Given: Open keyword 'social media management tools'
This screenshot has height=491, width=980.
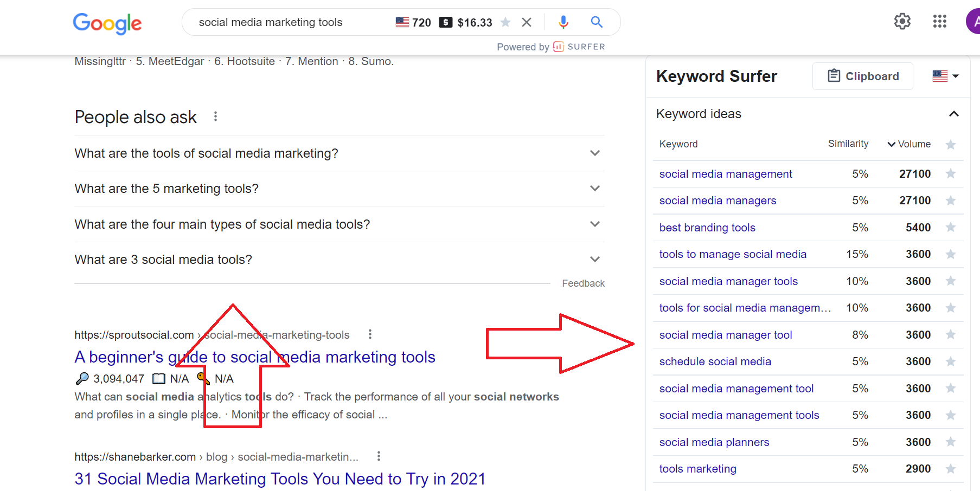Looking at the screenshot, I should pyautogui.click(x=739, y=415).
